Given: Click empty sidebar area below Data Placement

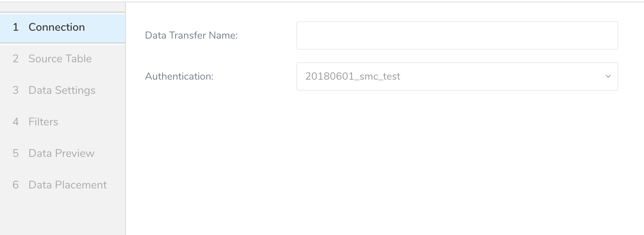Looking at the screenshot, I should [62, 215].
